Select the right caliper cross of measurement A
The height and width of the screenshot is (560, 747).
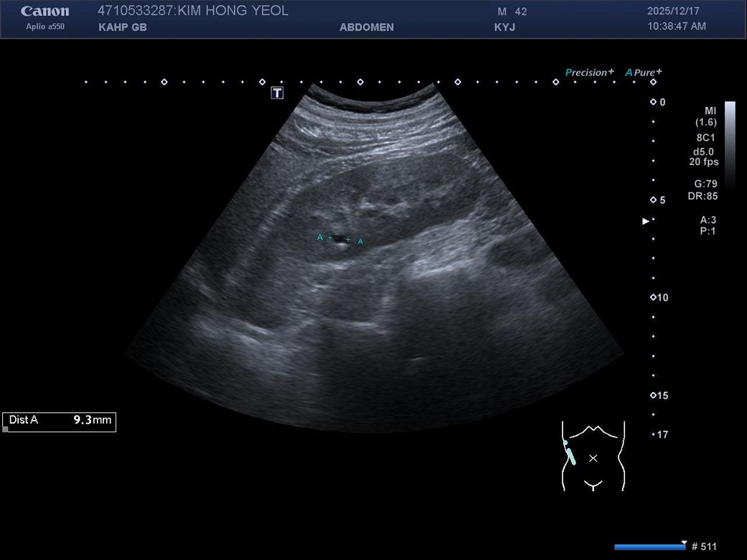click(x=348, y=239)
